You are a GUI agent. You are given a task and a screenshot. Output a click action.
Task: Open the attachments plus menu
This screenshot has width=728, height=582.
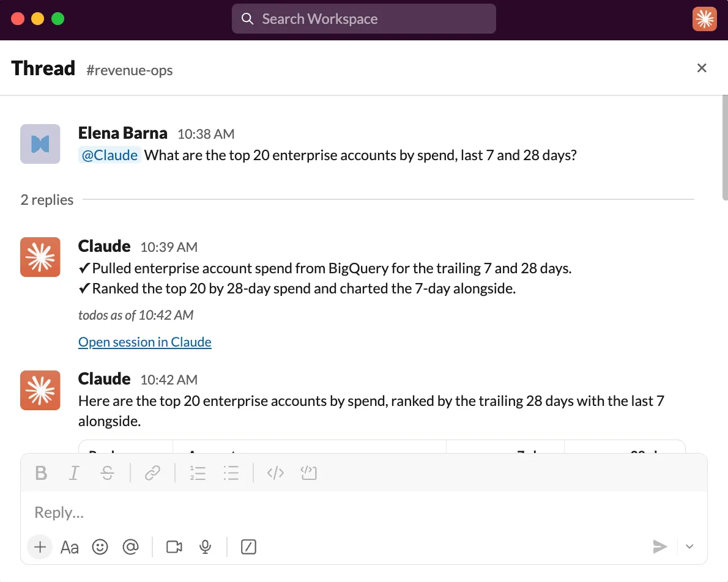tap(40, 547)
